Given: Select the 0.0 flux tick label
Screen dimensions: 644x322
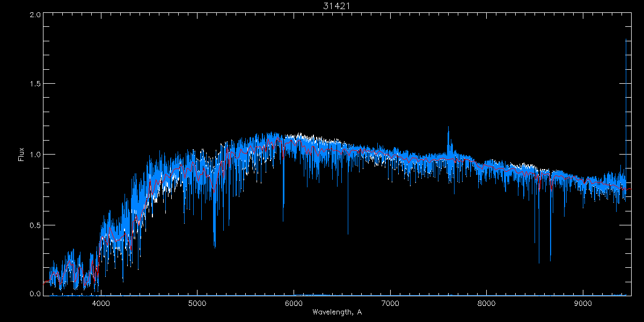Looking at the screenshot, I should tap(35, 294).
